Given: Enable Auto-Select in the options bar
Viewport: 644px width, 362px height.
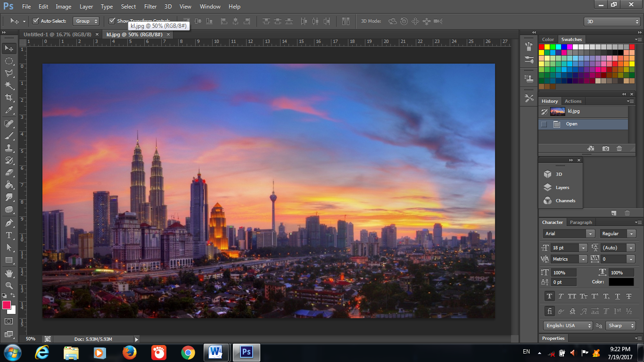Looking at the screenshot, I should (36, 21).
